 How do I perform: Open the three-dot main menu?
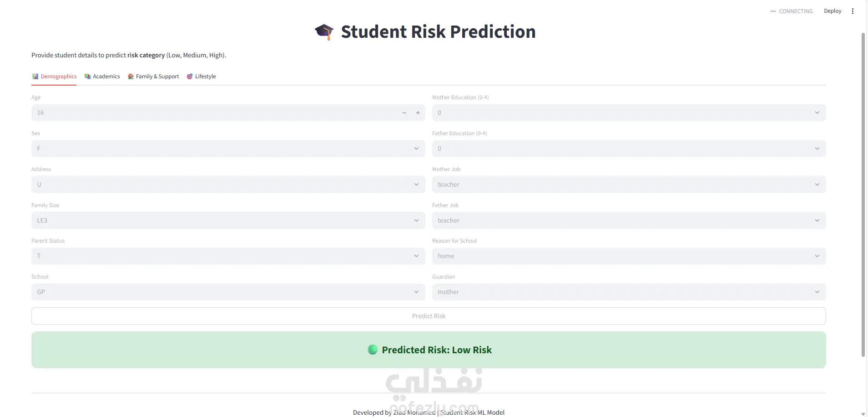(853, 11)
